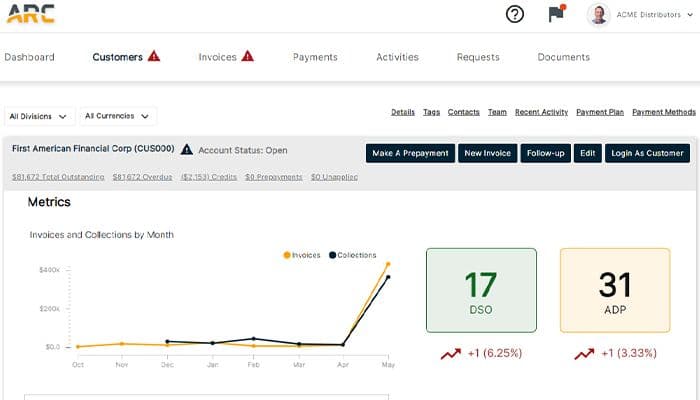Click the Follow-up button

point(546,153)
